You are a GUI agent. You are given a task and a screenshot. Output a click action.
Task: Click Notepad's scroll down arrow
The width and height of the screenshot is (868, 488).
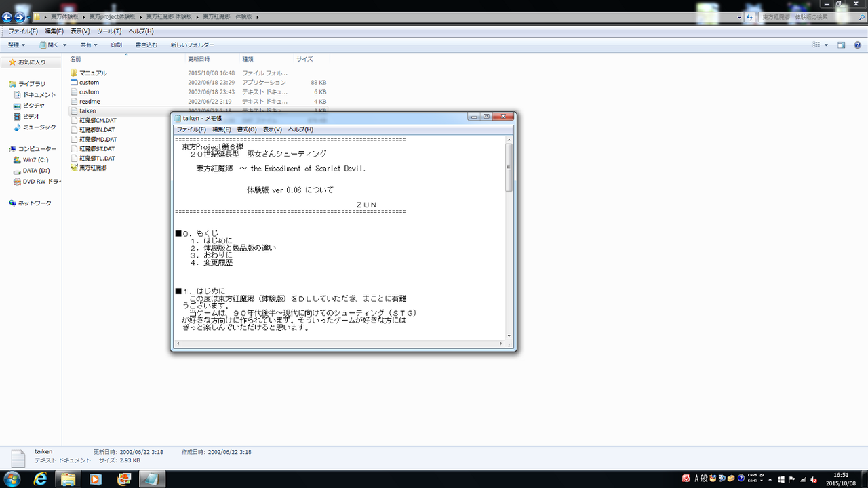pyautogui.click(x=509, y=335)
